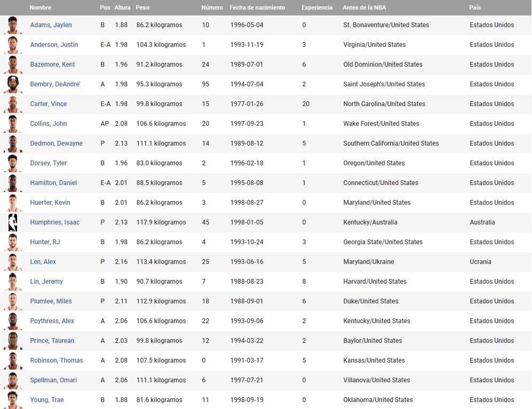Open the Spellman, Omari profile link
Image resolution: width=532 pixels, height=409 pixels.
coord(53,380)
